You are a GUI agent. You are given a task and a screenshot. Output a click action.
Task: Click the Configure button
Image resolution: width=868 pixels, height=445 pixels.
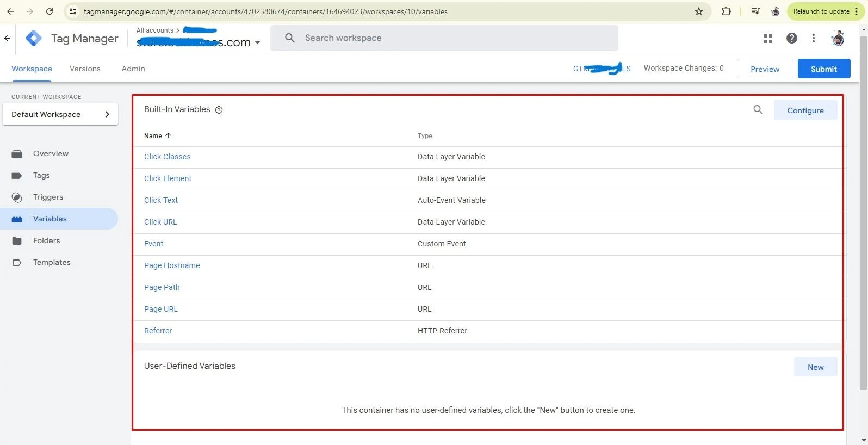click(x=805, y=110)
